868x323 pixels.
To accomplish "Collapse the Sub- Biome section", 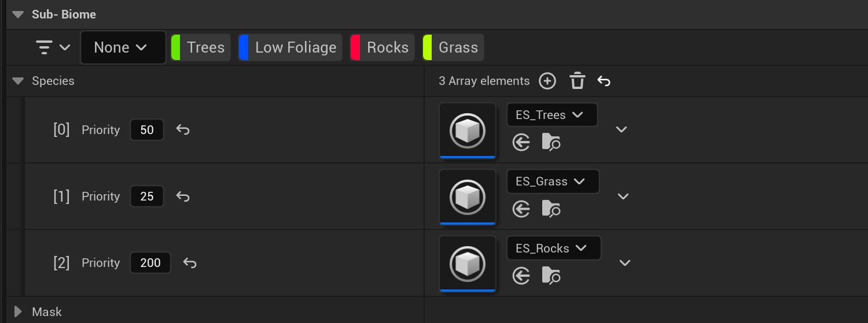I will pos(18,14).
